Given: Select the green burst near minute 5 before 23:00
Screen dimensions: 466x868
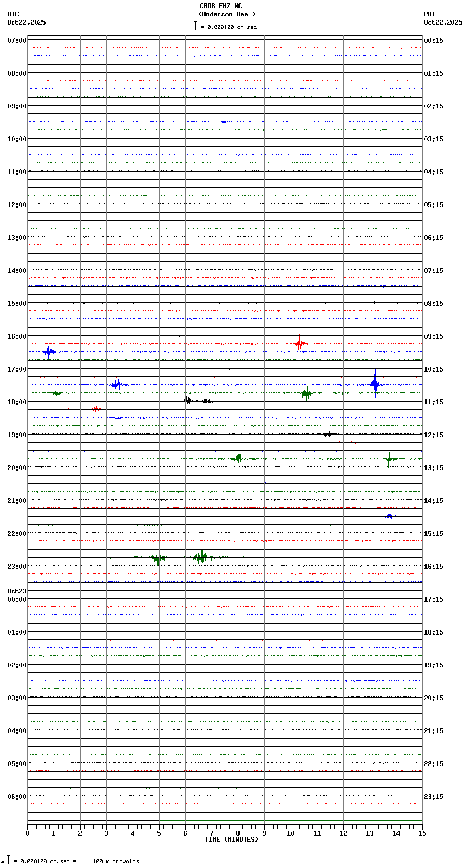Looking at the screenshot, I should coord(158,557).
